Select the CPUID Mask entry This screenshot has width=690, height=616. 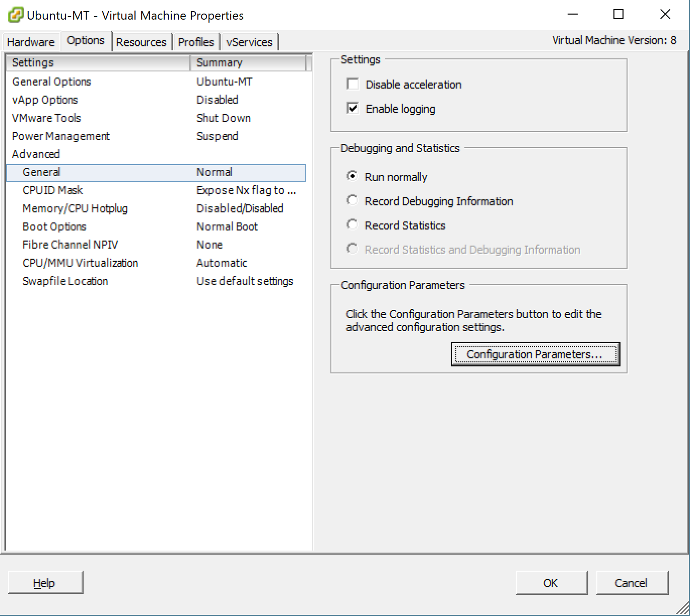point(52,190)
